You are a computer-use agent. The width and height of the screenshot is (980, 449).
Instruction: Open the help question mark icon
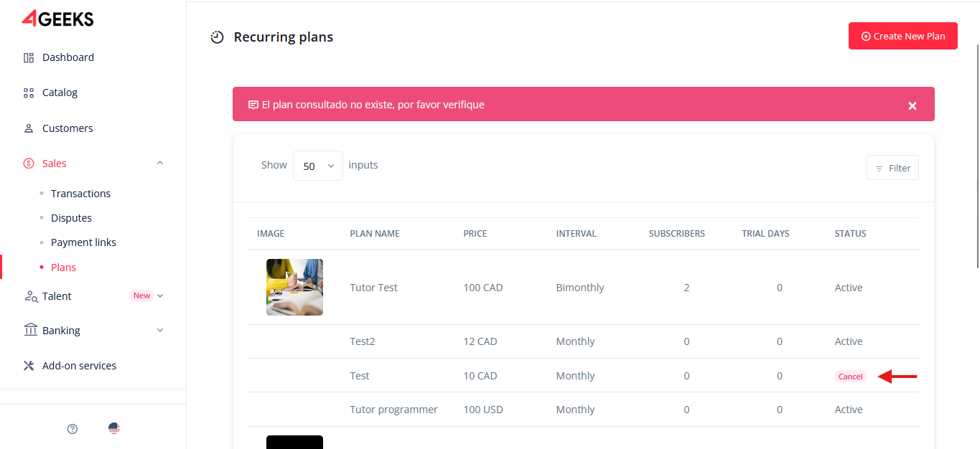click(72, 429)
